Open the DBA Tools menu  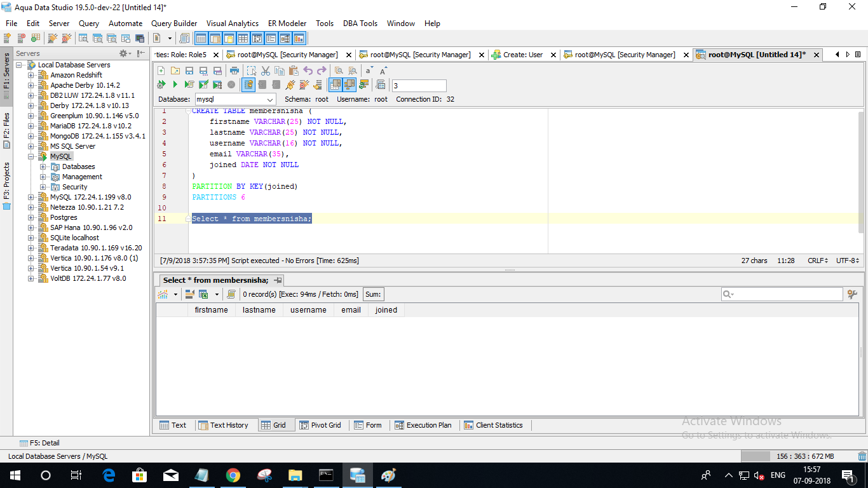360,23
